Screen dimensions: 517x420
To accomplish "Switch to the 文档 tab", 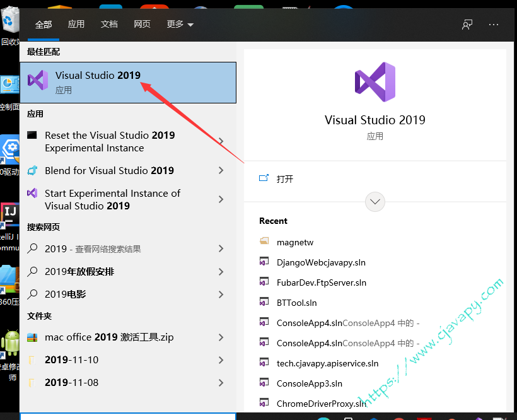I will tap(109, 24).
